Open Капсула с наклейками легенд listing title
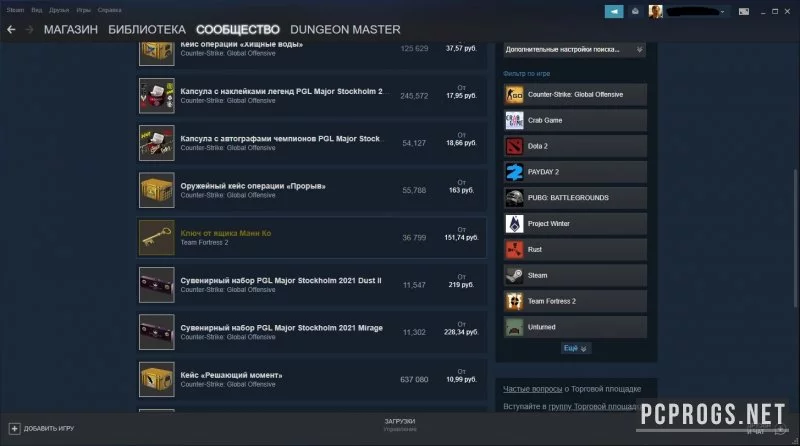800x446 pixels. pyautogui.click(x=282, y=91)
